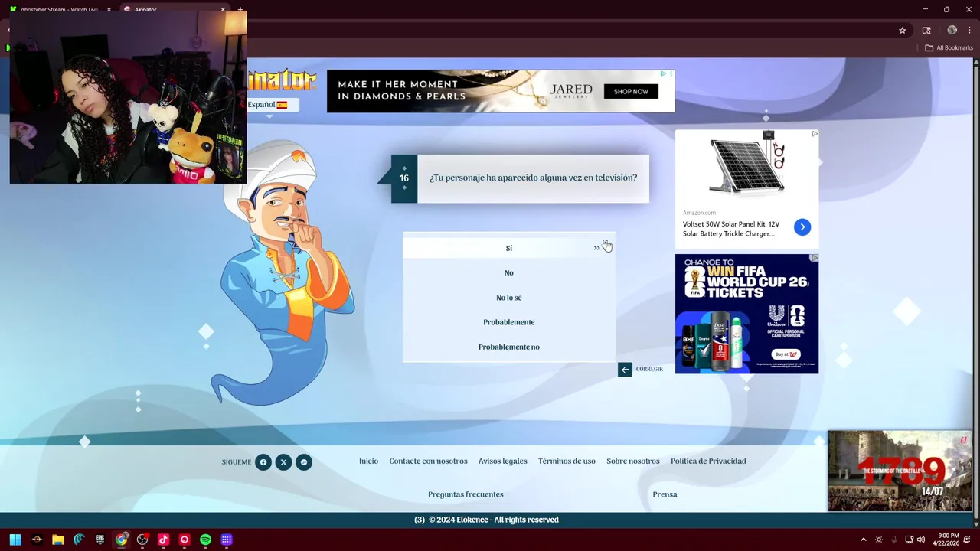The height and width of the screenshot is (551, 980).
Task: Choose the "No lo sé" answer
Action: [x=509, y=298]
